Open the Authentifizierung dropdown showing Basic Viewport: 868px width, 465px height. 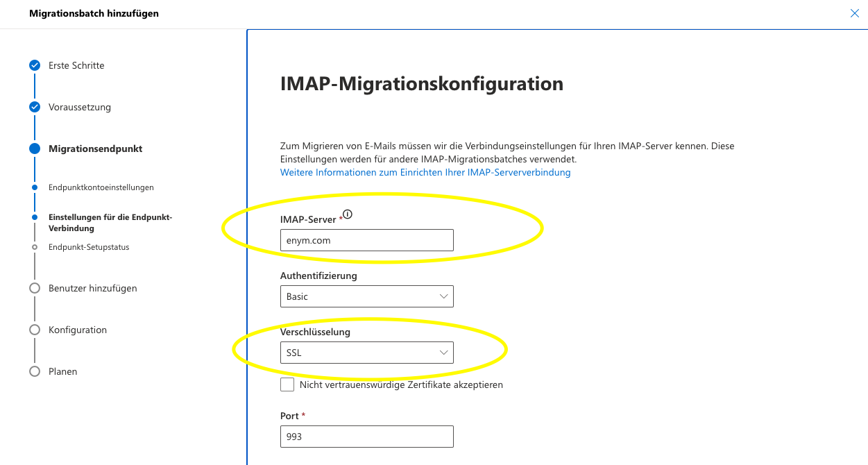[x=366, y=296]
